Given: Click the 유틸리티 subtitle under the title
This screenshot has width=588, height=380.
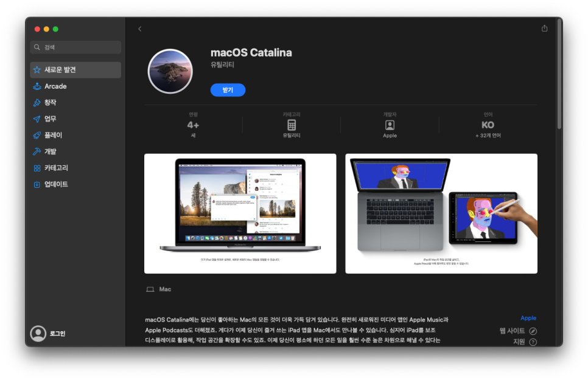Looking at the screenshot, I should point(222,65).
